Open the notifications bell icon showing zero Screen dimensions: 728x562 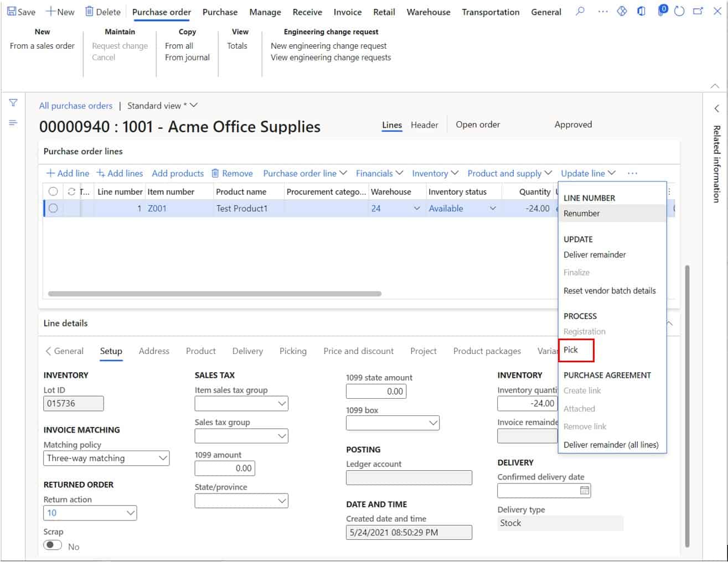661,10
